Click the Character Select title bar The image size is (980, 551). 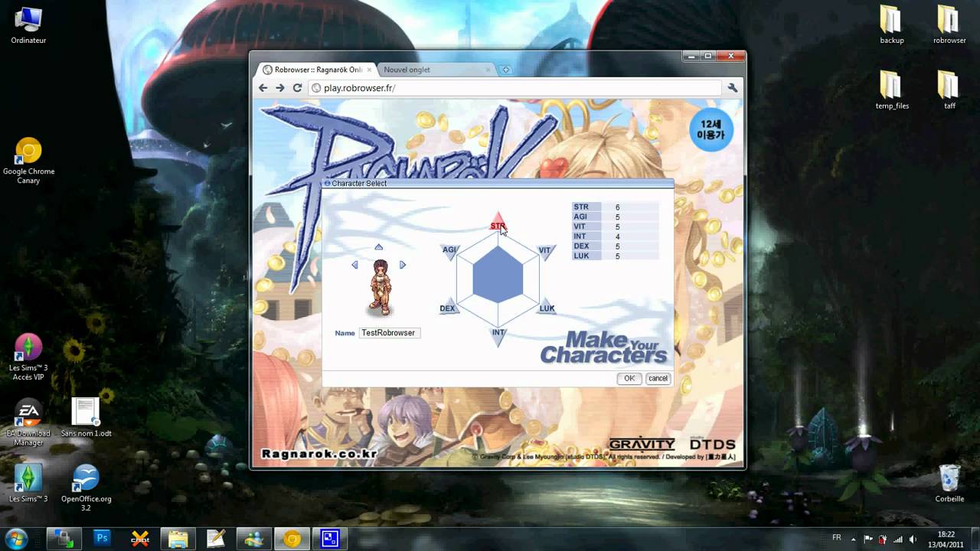(x=498, y=184)
